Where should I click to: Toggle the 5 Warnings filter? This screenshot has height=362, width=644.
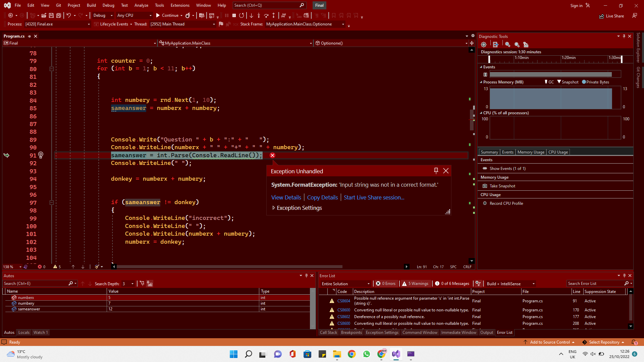click(x=415, y=284)
